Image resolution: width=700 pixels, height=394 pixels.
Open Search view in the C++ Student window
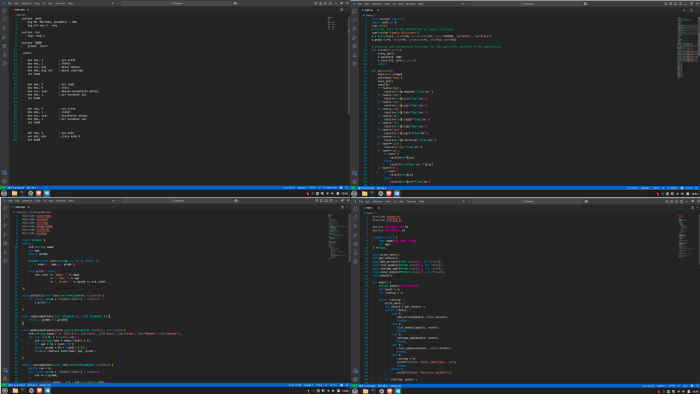click(x=5, y=217)
